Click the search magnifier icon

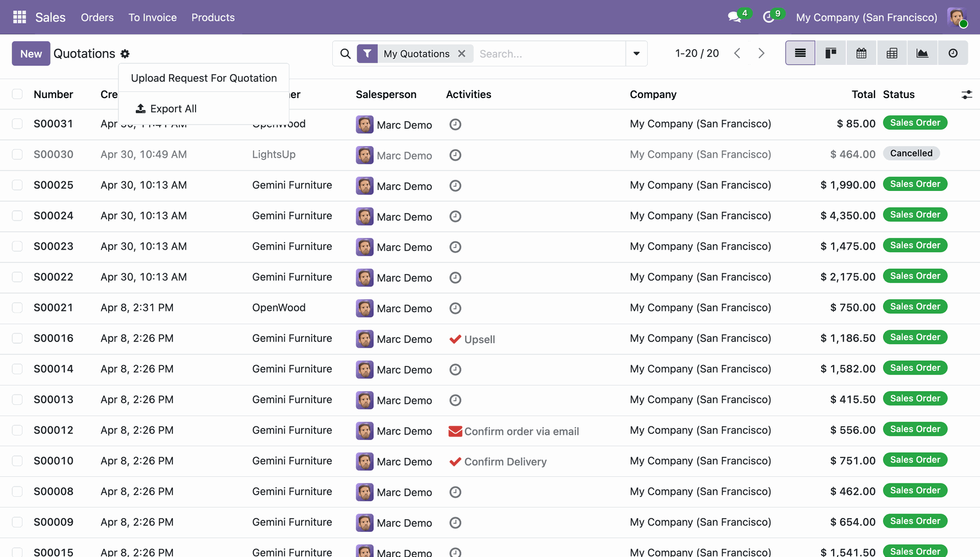(346, 54)
